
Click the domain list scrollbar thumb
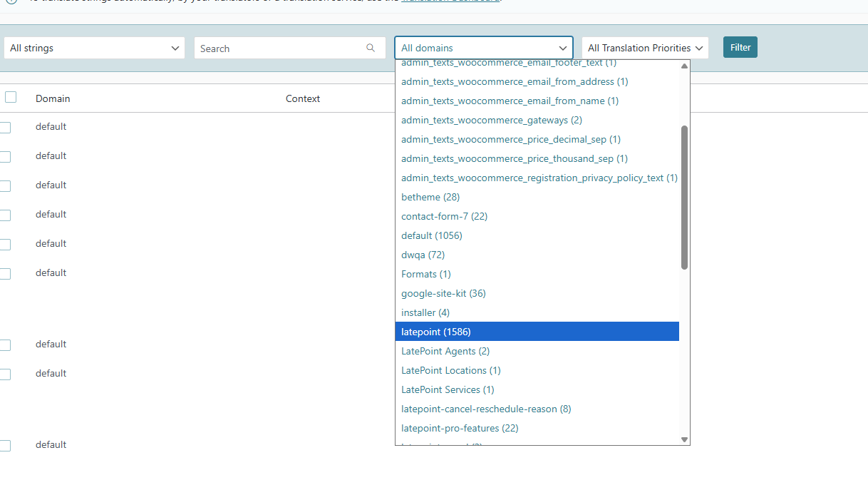point(684,198)
